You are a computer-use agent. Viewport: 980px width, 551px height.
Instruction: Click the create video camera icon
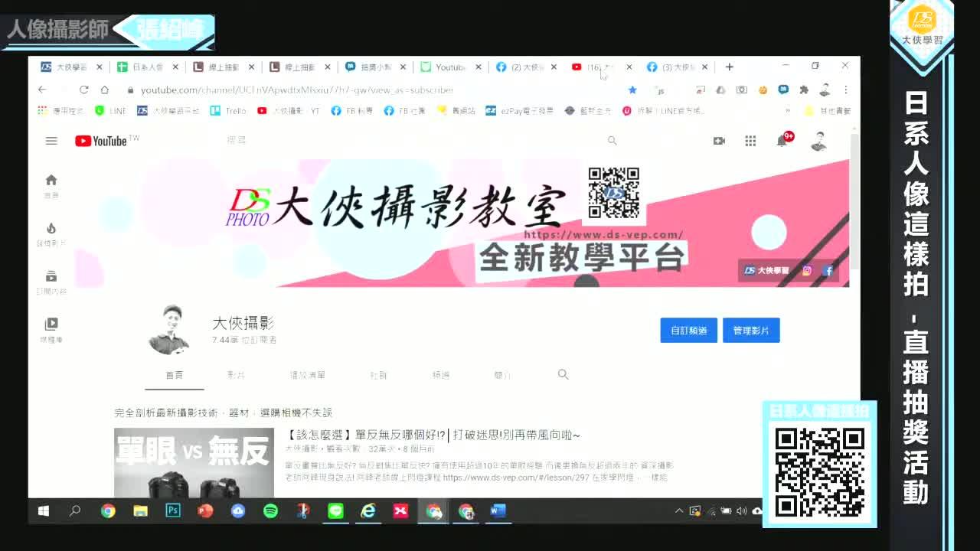click(719, 141)
